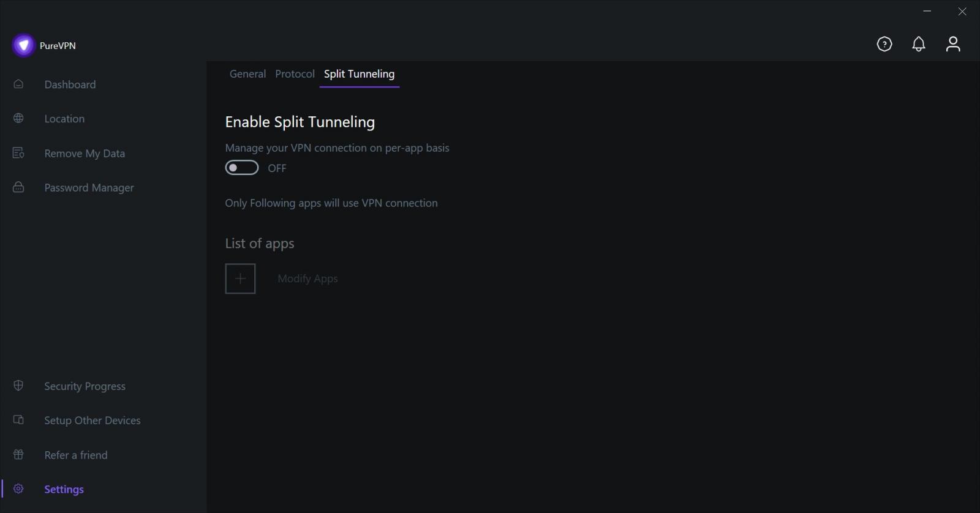
Task: Open the account profile icon
Action: [953, 43]
